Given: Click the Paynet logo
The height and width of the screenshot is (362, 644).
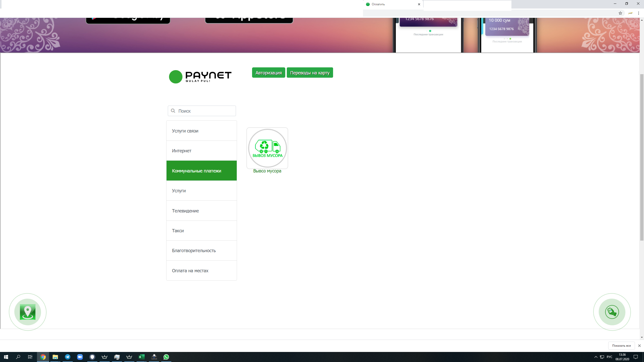Looking at the screenshot, I should click(200, 76).
